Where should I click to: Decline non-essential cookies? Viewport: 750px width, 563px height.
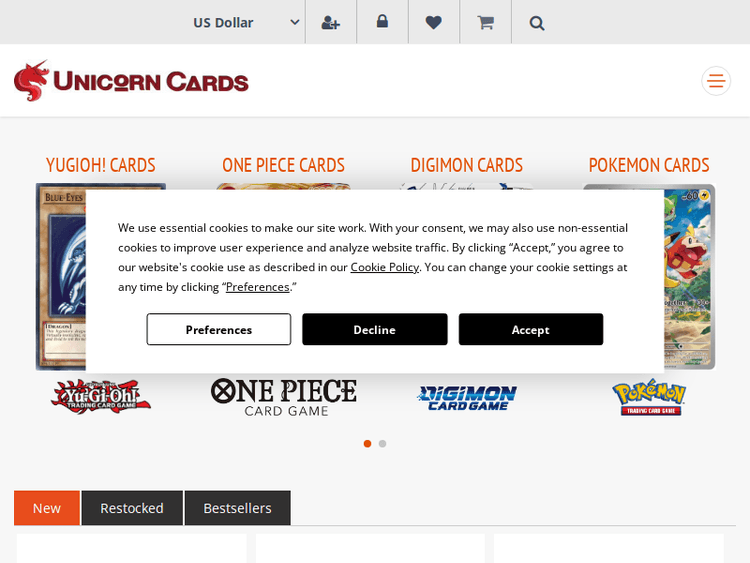pyautogui.click(x=375, y=329)
